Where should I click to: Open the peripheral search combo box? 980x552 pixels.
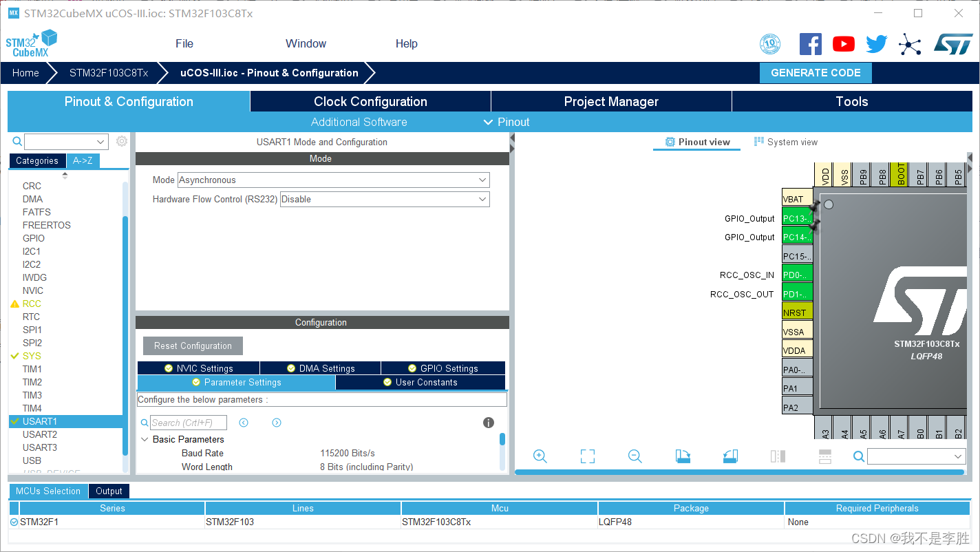click(67, 142)
